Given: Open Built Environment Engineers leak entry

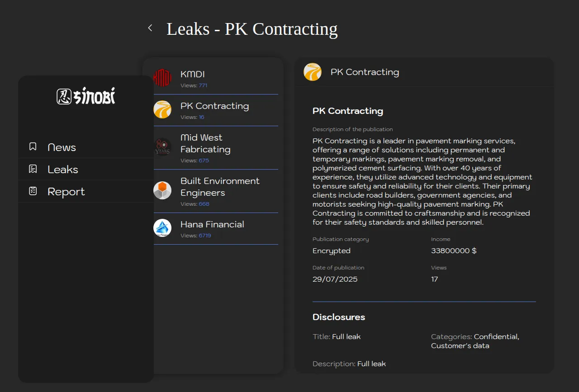Looking at the screenshot, I should click(x=220, y=187).
